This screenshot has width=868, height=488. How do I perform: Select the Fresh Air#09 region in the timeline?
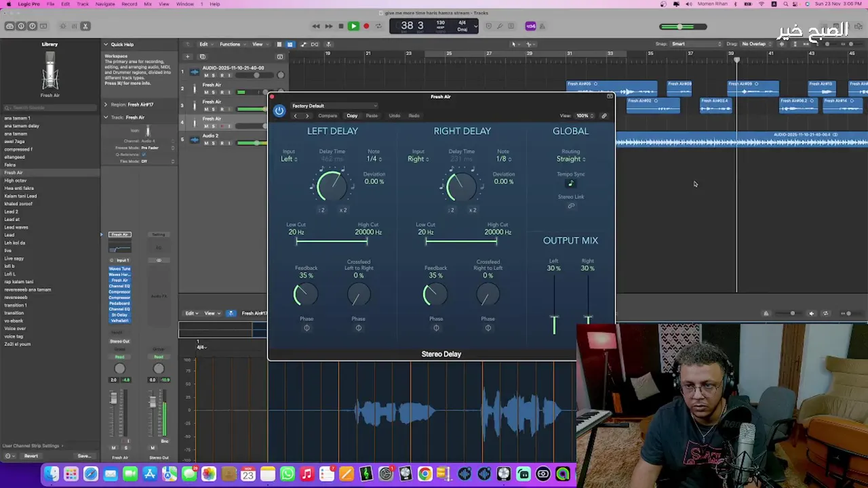pyautogui.click(x=753, y=88)
